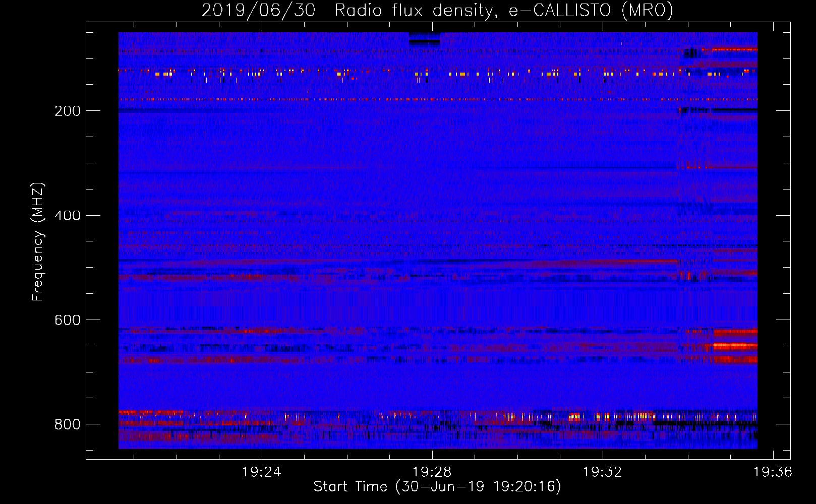Select the 'Frequency (MHZ)' y-axis label

[38, 241]
